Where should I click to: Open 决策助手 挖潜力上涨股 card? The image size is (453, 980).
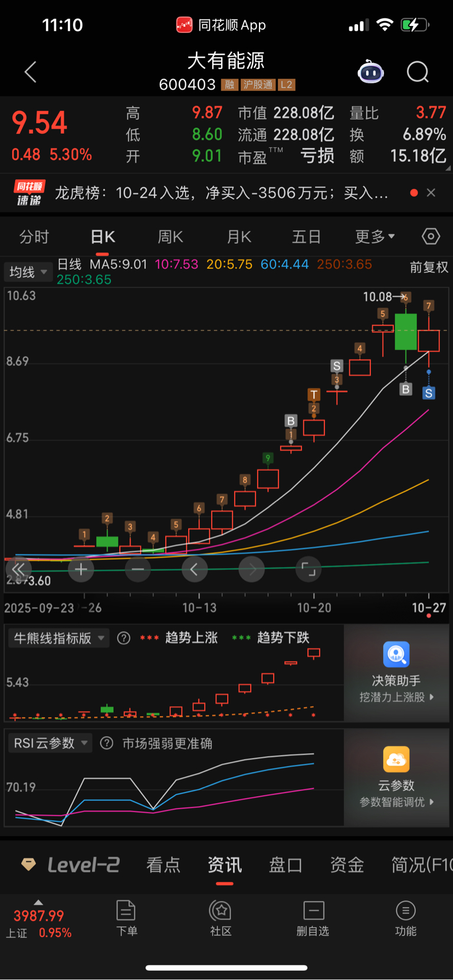[396, 673]
